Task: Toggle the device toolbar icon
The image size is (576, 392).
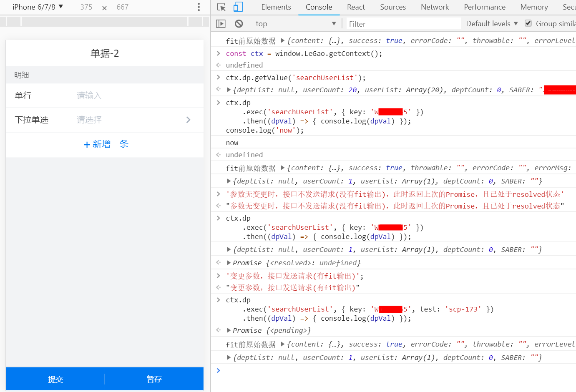Action: pos(238,7)
